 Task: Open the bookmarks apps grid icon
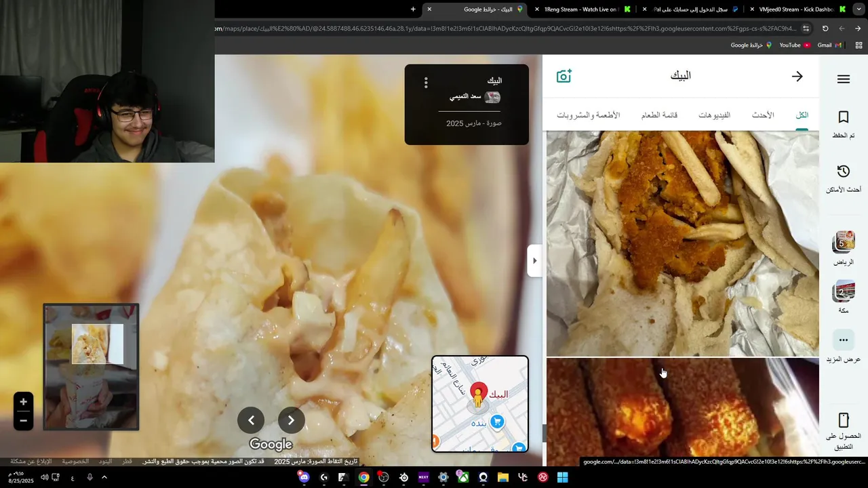(x=859, y=45)
